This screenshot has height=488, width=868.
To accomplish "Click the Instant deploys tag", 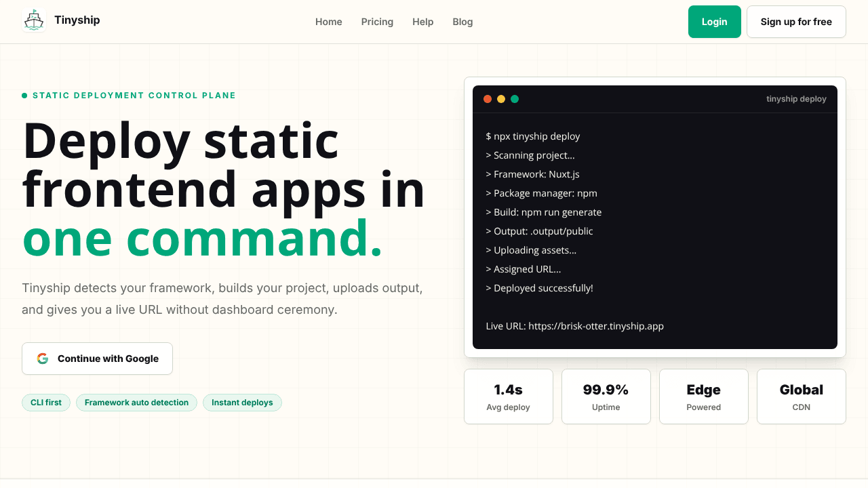I will [x=242, y=403].
